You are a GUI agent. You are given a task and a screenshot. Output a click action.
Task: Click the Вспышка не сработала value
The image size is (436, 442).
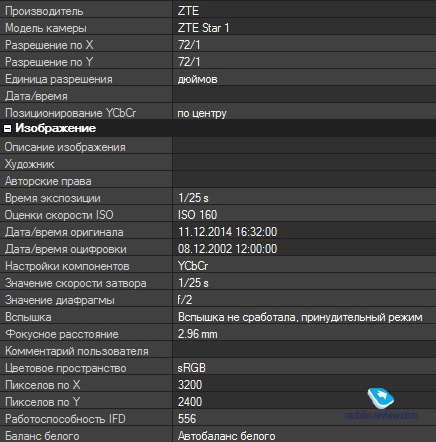300,317
